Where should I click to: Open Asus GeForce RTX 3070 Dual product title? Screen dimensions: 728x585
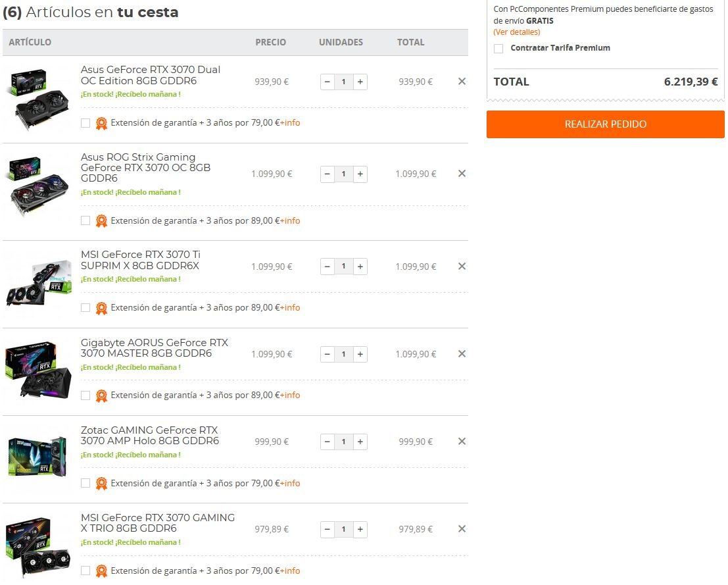pos(151,75)
